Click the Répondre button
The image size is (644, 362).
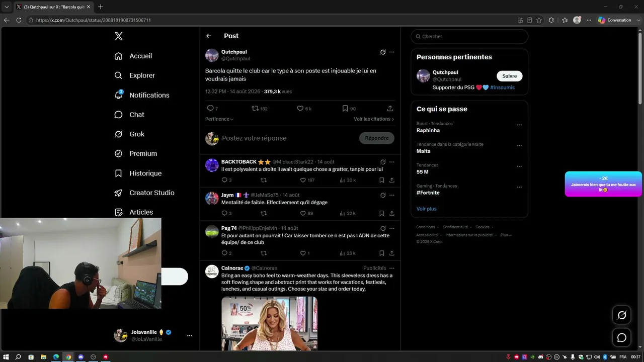point(377,138)
